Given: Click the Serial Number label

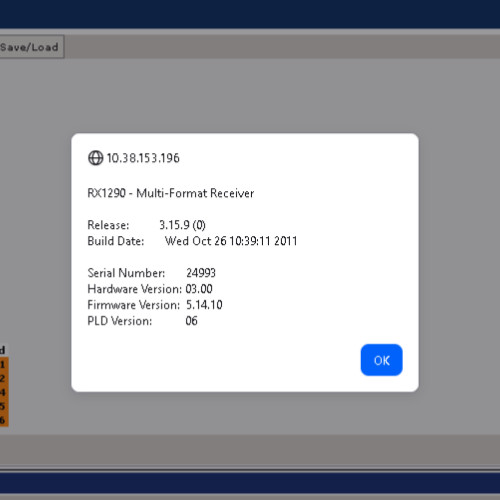Looking at the screenshot, I should tap(126, 273).
